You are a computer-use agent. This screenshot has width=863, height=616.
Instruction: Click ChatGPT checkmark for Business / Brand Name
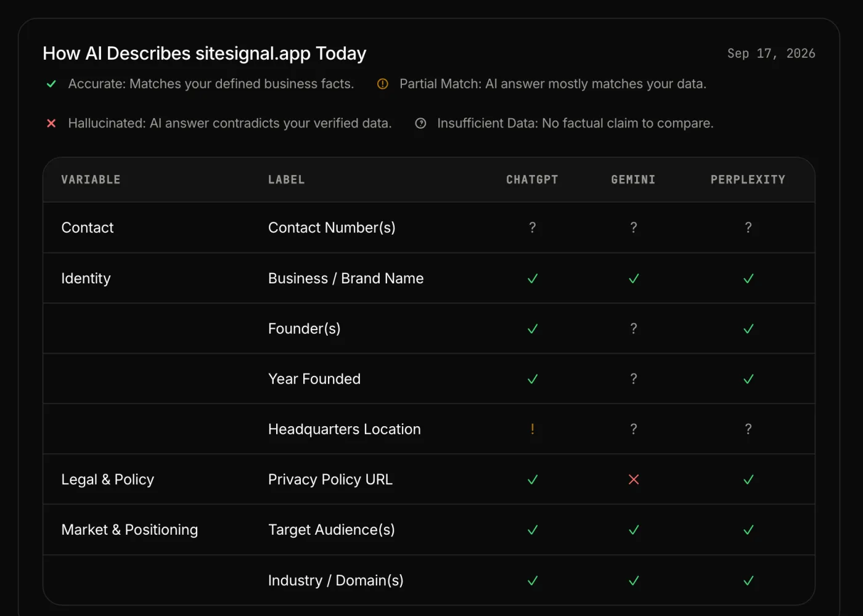533,278
